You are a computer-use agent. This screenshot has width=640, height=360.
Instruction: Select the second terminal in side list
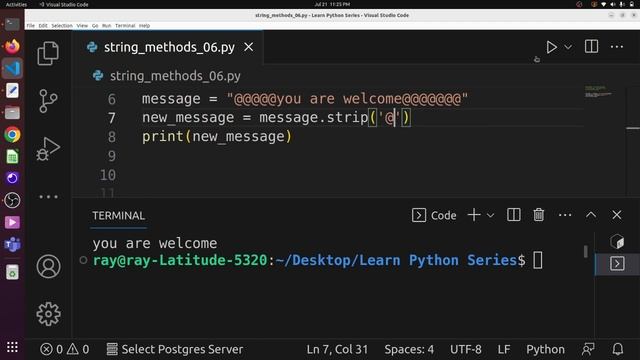coord(617,264)
